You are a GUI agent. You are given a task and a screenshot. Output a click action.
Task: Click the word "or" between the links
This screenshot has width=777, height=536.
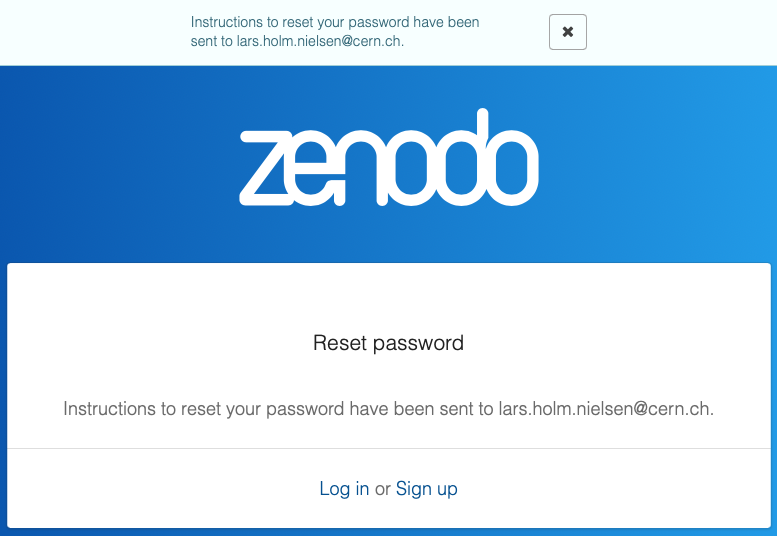382,489
